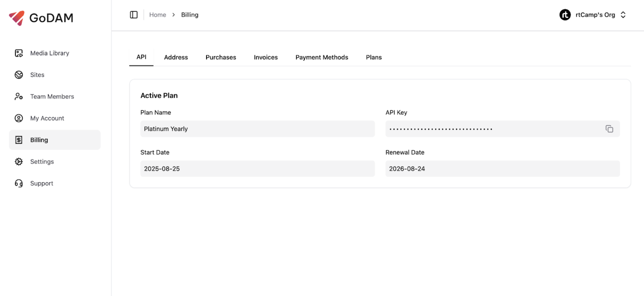Select the Billing dollar icon
644x296 pixels.
pyautogui.click(x=18, y=139)
